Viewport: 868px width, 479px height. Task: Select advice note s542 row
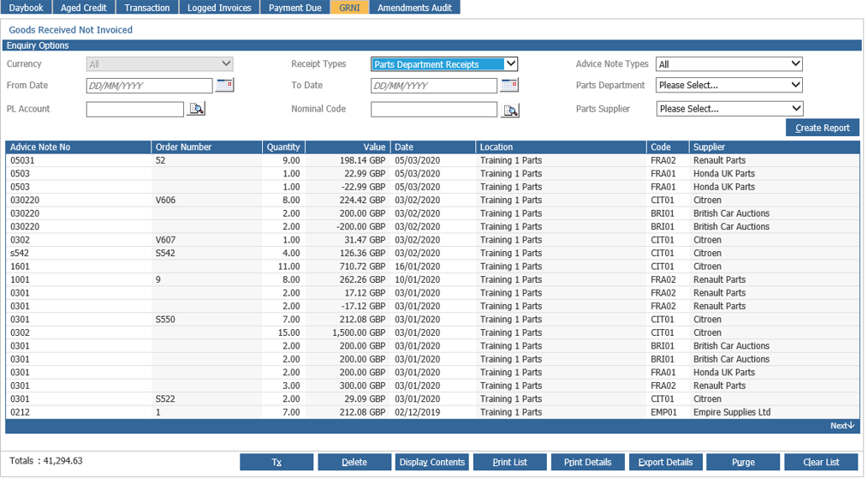[432, 254]
